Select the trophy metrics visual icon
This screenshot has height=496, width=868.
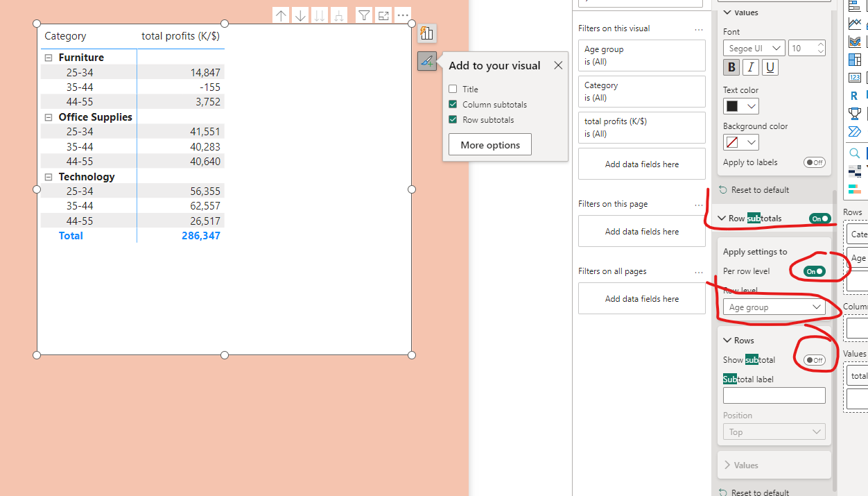(x=855, y=114)
